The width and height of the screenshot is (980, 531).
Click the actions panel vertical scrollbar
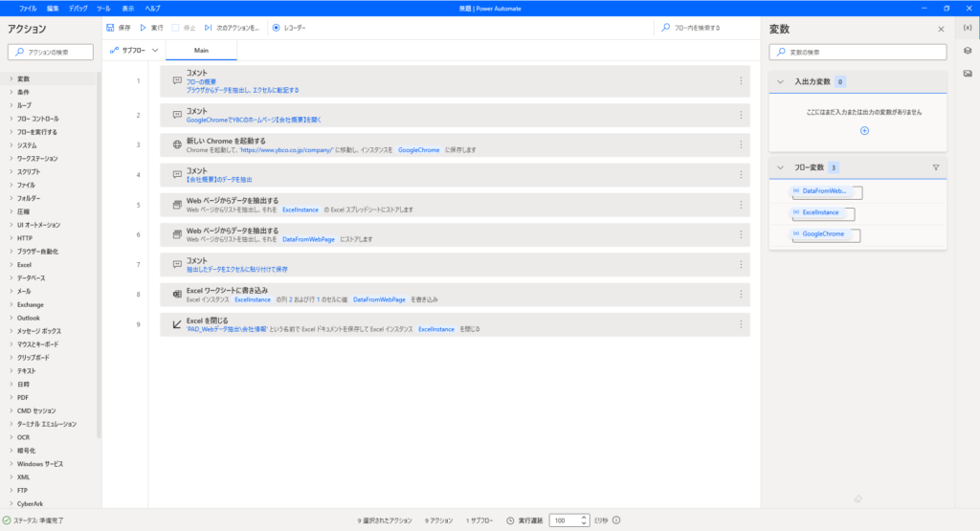click(99, 256)
